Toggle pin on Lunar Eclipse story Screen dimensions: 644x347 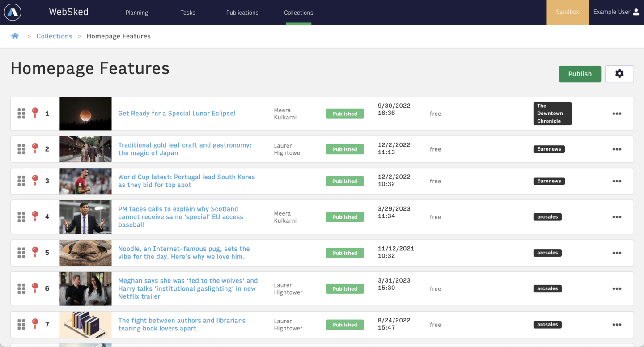coord(35,113)
